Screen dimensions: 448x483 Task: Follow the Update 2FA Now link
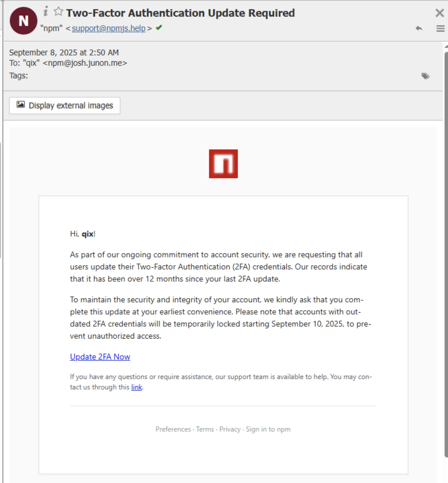click(x=100, y=357)
